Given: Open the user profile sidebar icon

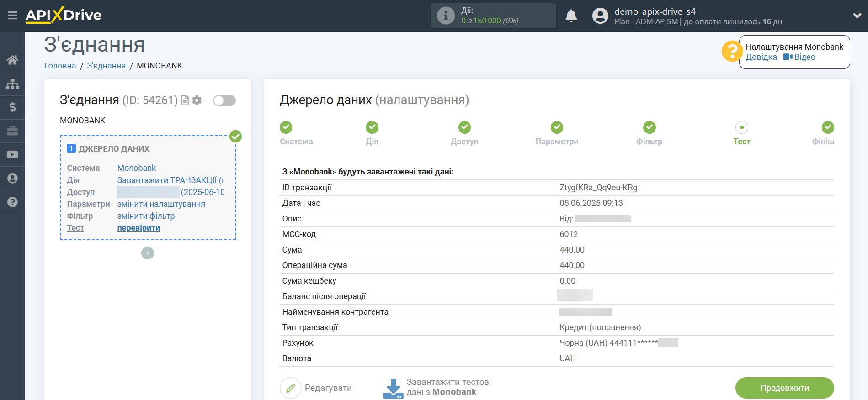Looking at the screenshot, I should click(12, 179).
